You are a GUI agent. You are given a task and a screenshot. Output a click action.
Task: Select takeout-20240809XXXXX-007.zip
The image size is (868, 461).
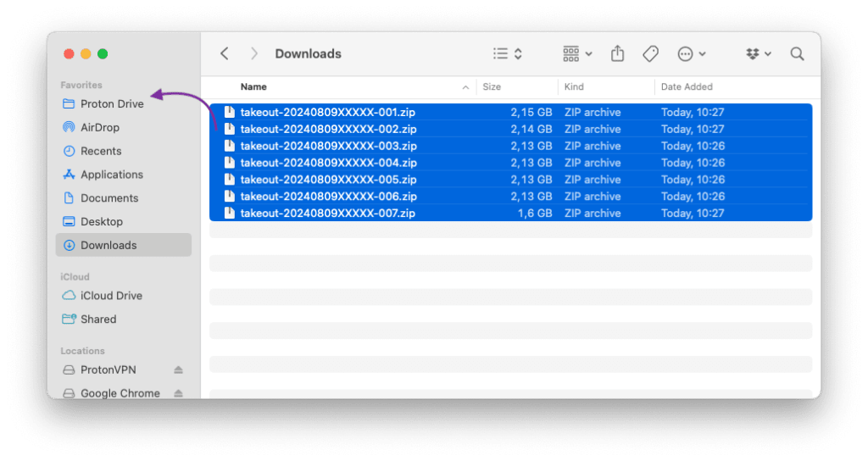pyautogui.click(x=510, y=213)
